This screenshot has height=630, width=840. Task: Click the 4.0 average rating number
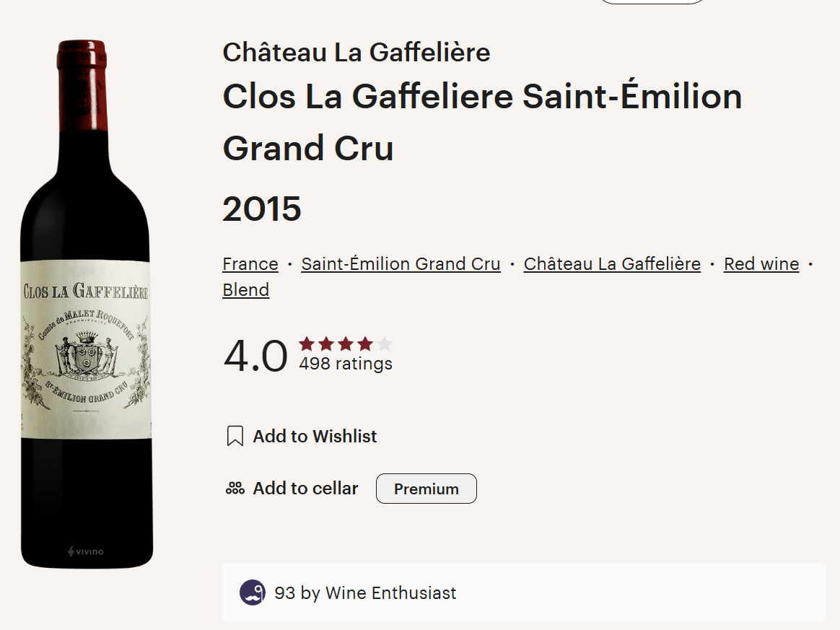(x=255, y=356)
